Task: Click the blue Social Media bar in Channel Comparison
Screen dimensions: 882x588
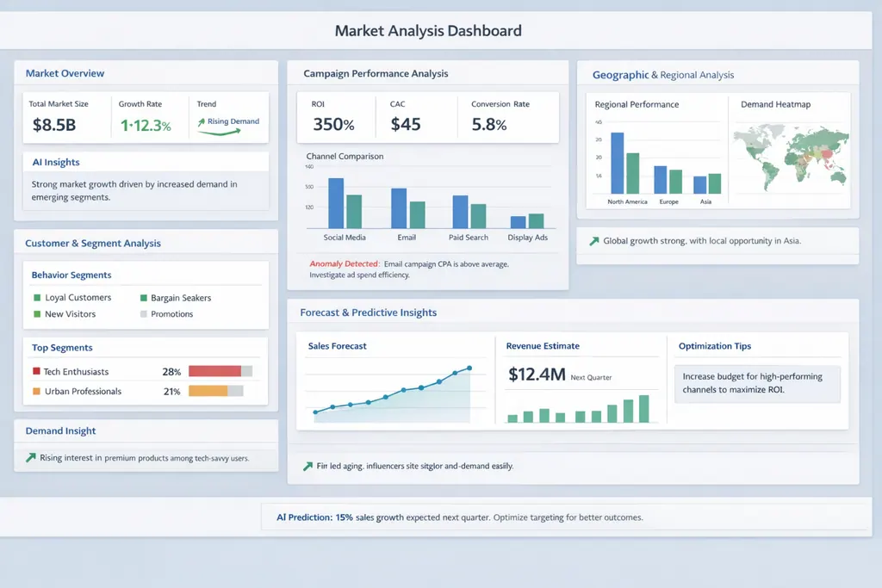Action: (x=336, y=203)
